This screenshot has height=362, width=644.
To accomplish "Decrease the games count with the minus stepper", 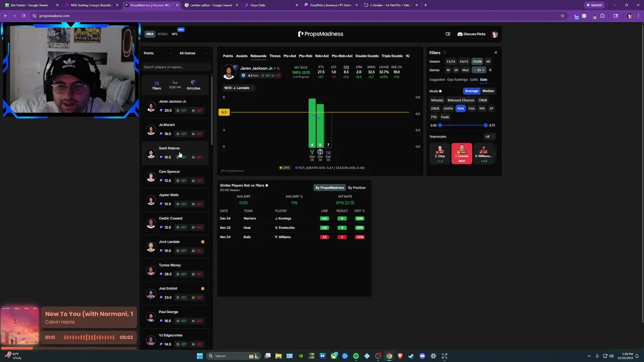I will 474,70.
